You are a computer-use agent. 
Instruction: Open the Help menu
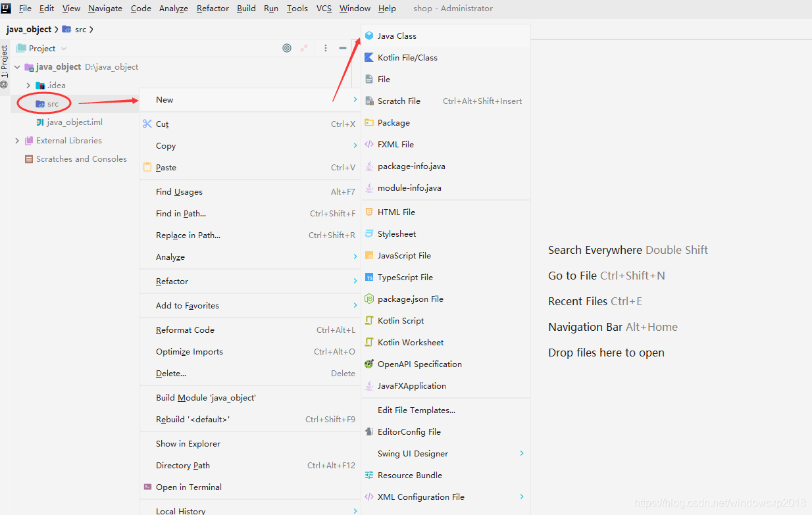point(388,9)
